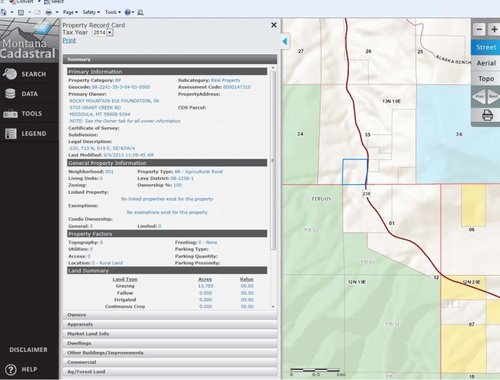Open the Tax Year dropdown
500x380 pixels.
103,33
